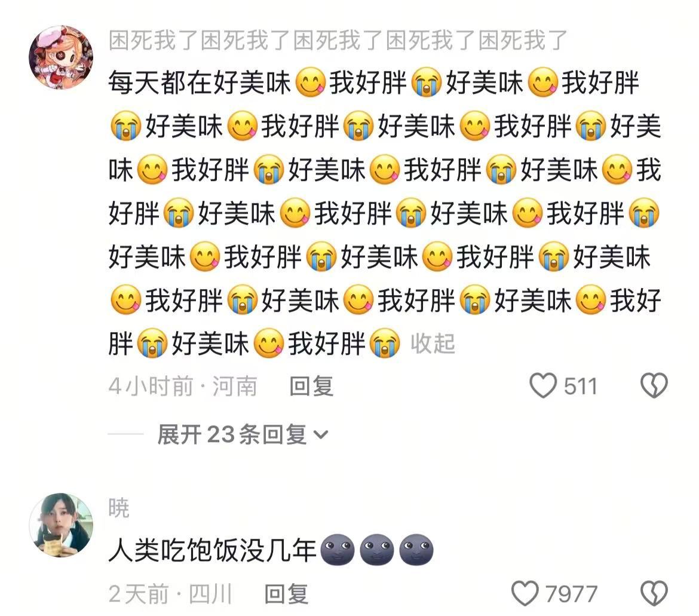Image resolution: width=699 pixels, height=616 pixels.
Task: Click the last moon face emoji
Action: (x=416, y=550)
